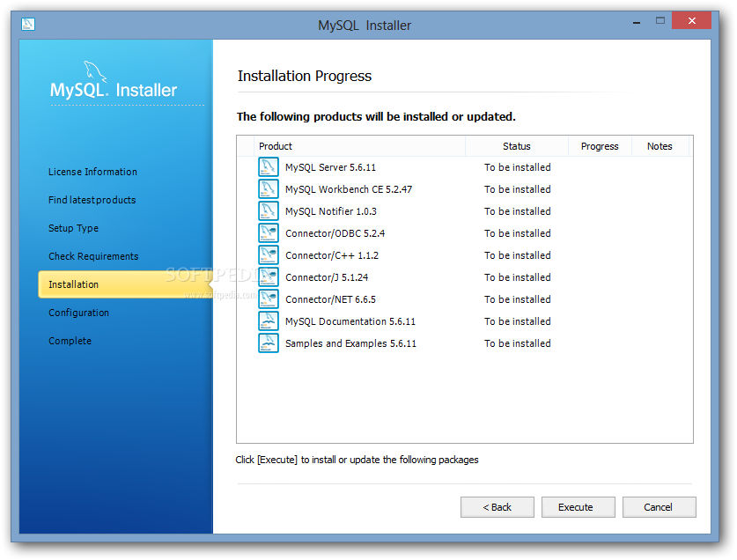Select the Connector/ODBC 5.2.4 text

pos(335,233)
